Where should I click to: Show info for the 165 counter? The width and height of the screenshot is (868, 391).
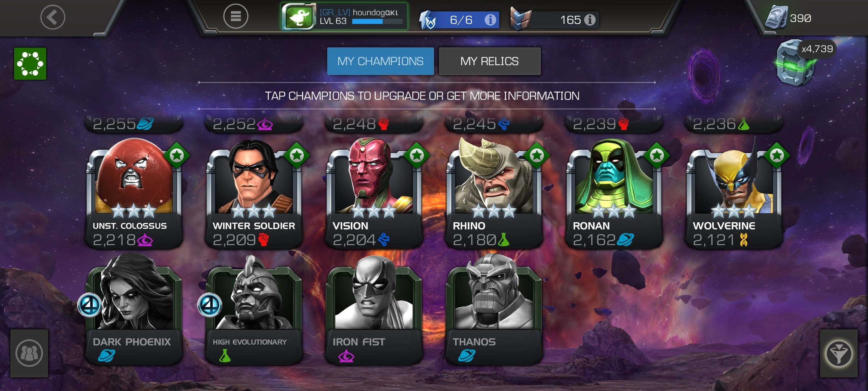pos(590,20)
